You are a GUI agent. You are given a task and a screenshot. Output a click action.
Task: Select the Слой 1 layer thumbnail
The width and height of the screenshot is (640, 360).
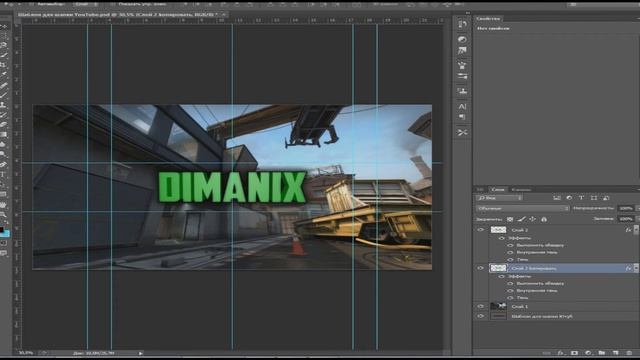tap(498, 306)
